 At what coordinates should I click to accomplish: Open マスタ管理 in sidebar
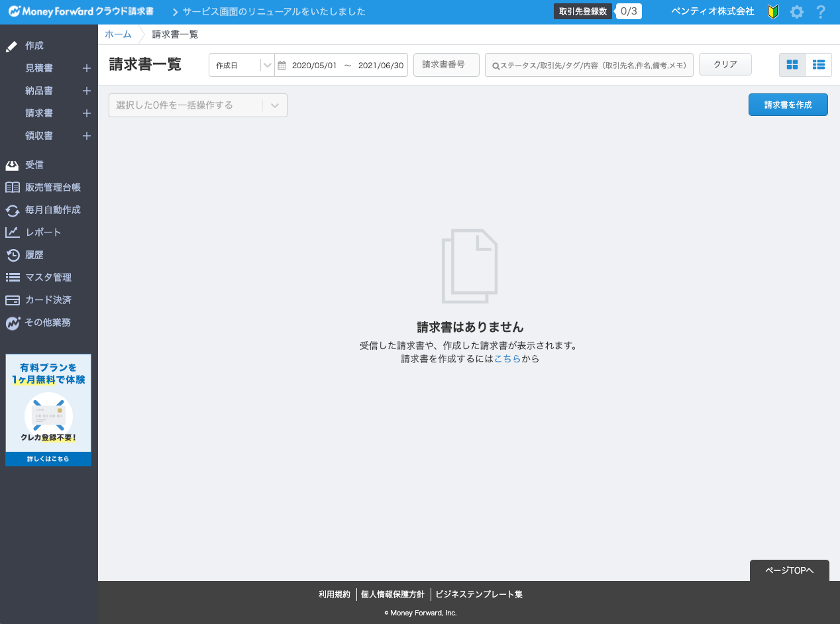tap(48, 278)
